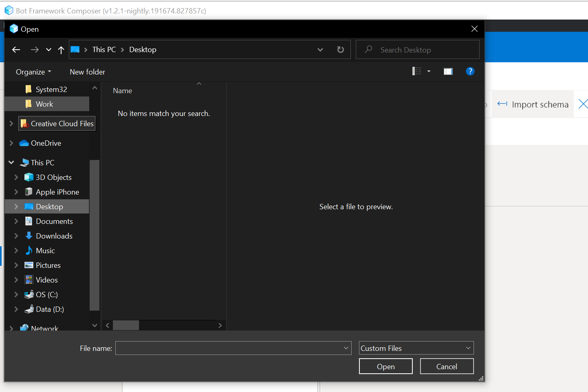Open Creative Cloud Files
The height and width of the screenshot is (392, 588).
point(57,123)
